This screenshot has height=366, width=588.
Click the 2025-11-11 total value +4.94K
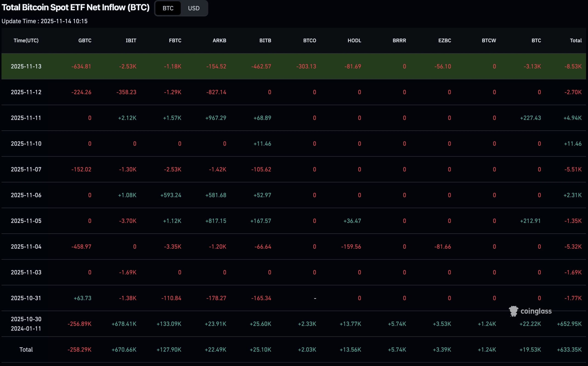pyautogui.click(x=572, y=118)
